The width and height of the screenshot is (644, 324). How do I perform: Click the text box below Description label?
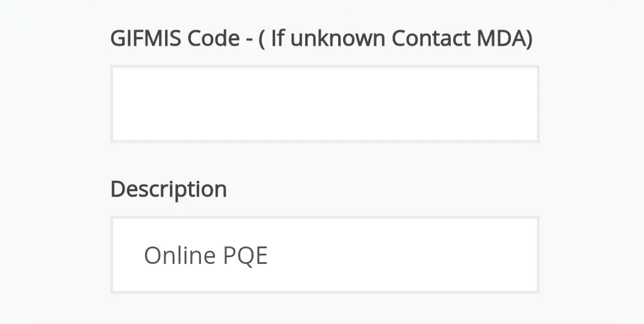[324, 255]
